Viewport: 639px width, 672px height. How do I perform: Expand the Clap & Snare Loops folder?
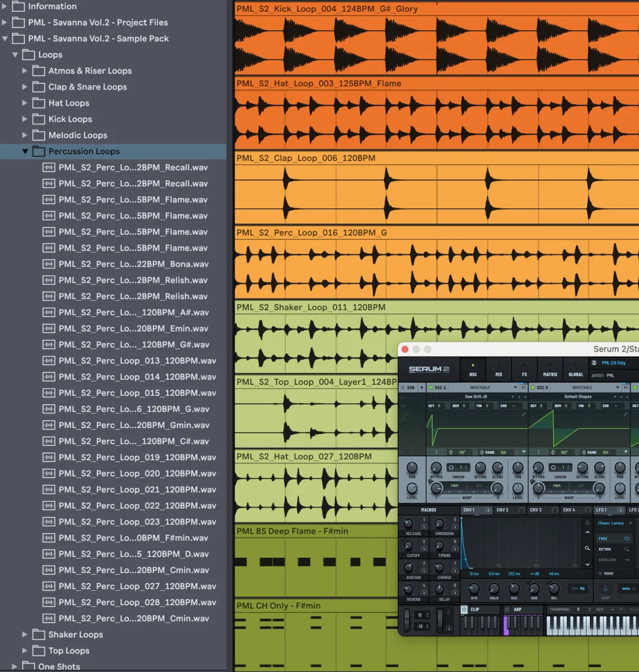[24, 87]
